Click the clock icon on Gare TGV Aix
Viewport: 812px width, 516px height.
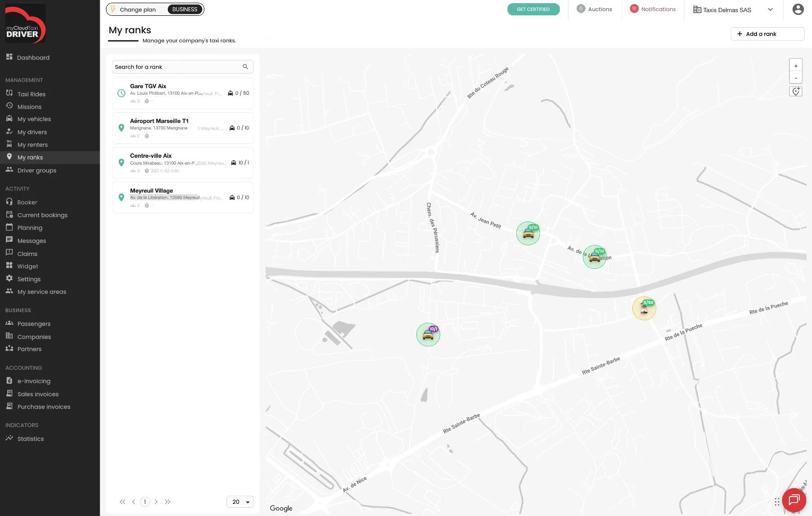(121, 93)
